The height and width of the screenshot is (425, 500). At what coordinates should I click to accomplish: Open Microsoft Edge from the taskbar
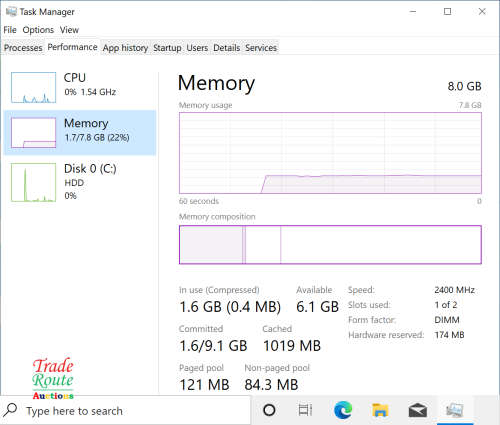click(x=343, y=410)
